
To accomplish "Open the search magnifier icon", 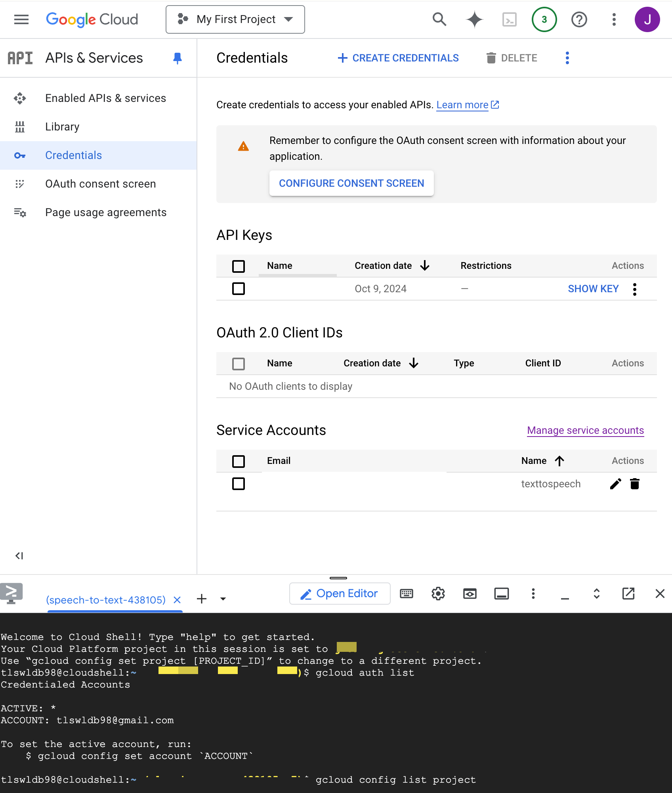I will [x=439, y=19].
